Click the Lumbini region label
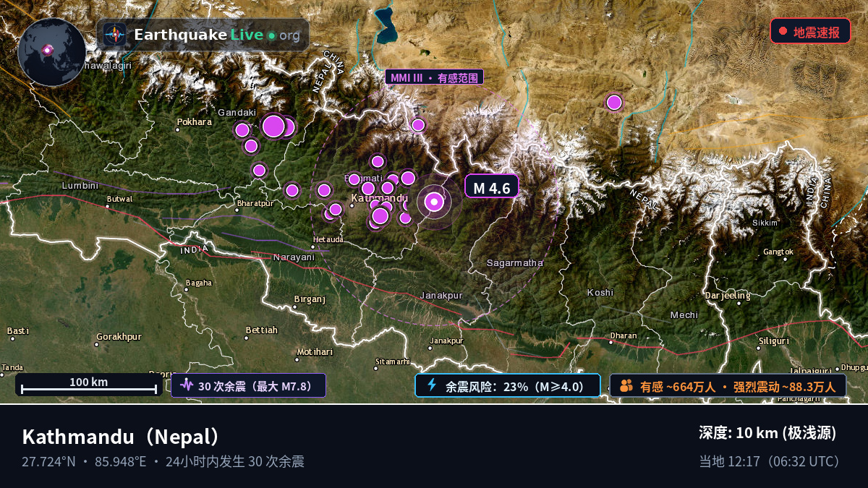Screen dimensions: 868x488 click(80, 185)
